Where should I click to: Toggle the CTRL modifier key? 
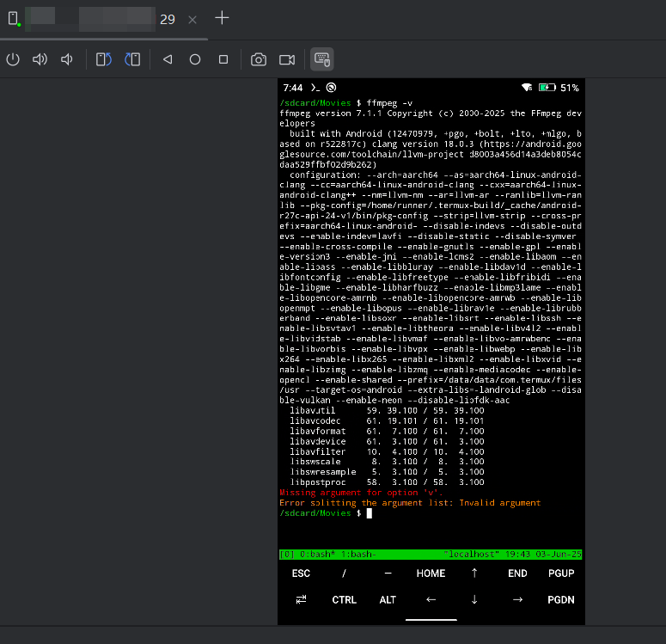[344, 600]
